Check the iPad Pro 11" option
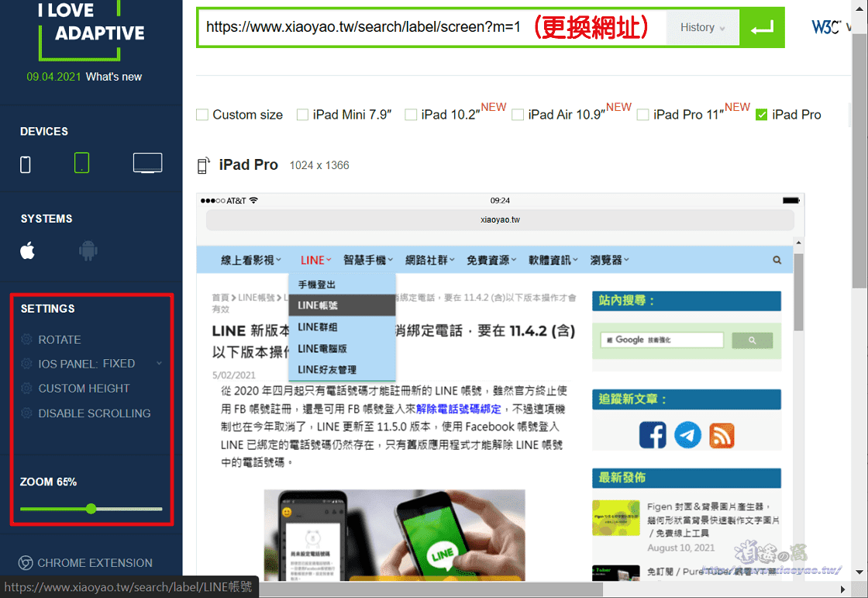This screenshot has height=598, width=868. click(642, 115)
